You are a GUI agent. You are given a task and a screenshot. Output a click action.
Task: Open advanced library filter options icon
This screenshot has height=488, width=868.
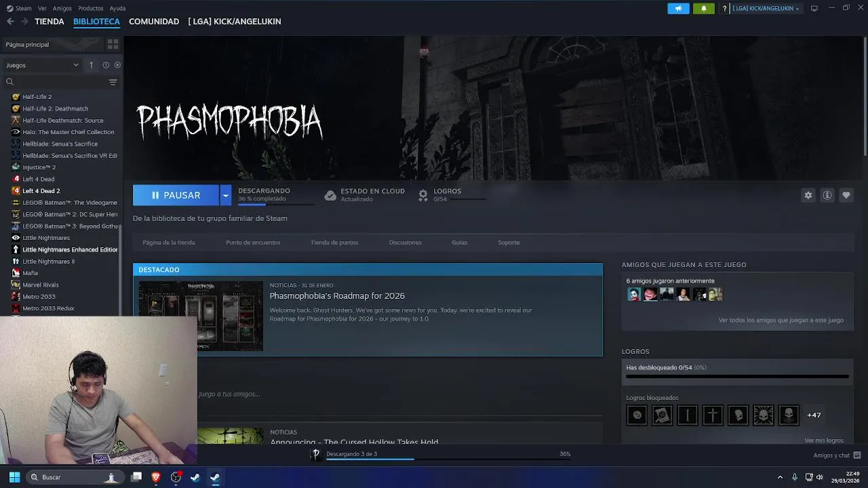coord(113,82)
